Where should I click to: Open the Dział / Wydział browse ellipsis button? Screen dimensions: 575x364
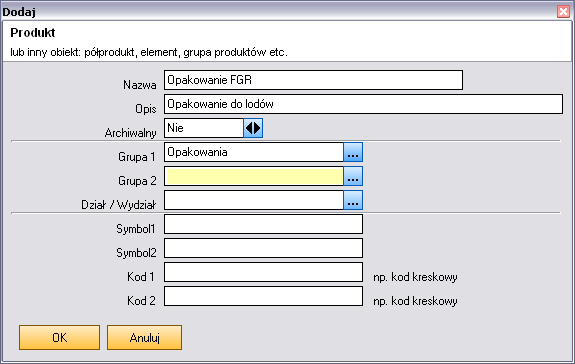tap(353, 200)
